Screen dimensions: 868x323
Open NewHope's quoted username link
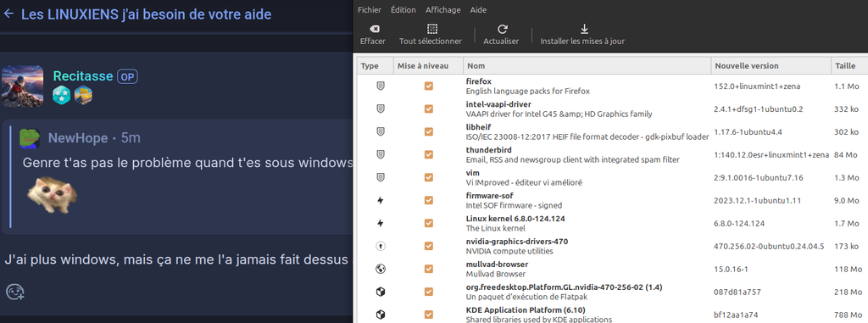pos(78,138)
